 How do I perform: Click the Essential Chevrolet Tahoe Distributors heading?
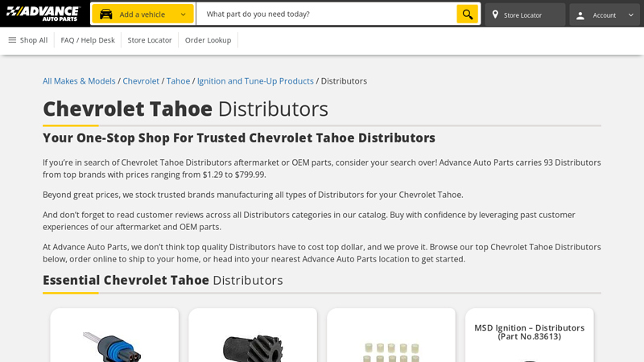click(163, 280)
